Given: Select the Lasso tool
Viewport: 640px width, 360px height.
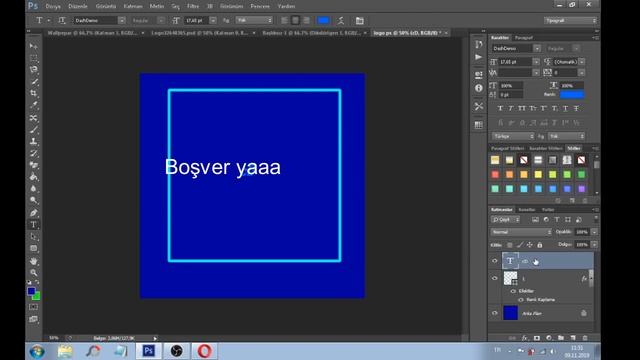Looking at the screenshot, I should coord(33,70).
